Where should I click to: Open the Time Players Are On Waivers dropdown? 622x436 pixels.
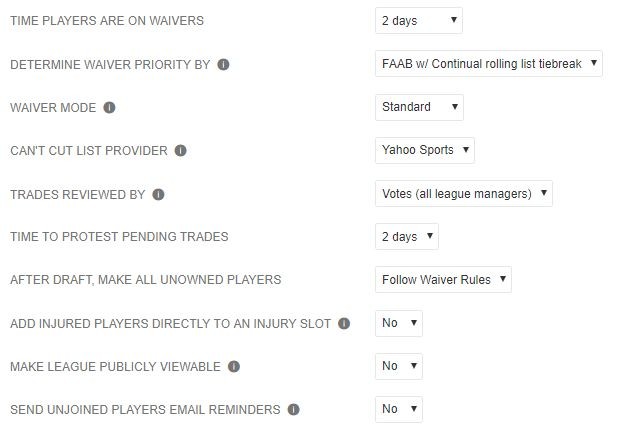(x=418, y=20)
